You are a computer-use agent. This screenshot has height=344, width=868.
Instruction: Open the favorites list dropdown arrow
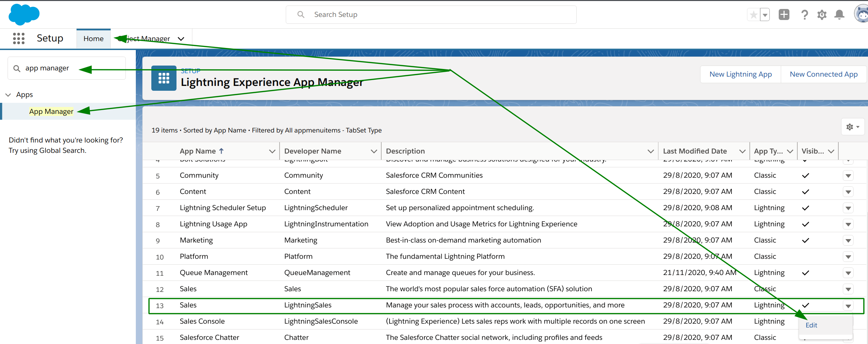click(x=765, y=15)
